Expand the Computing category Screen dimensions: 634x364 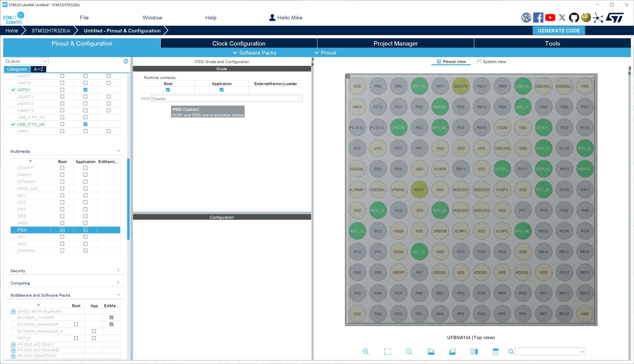pyautogui.click(x=118, y=282)
